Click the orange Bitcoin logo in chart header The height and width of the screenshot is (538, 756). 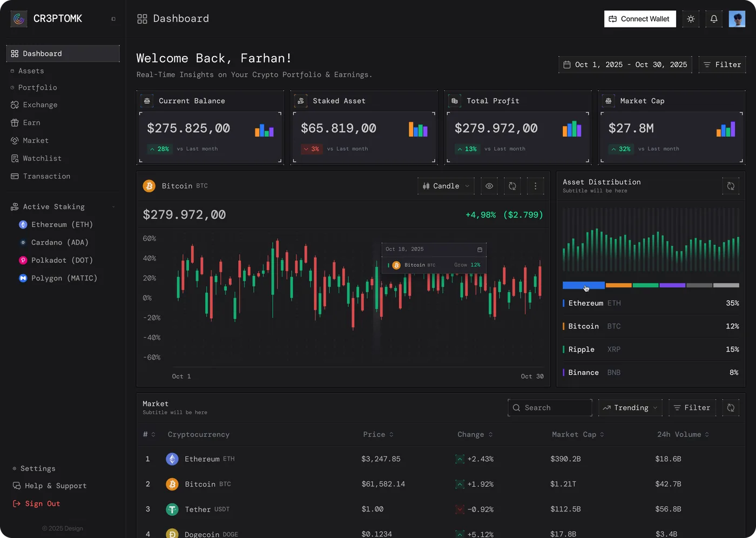(149, 186)
